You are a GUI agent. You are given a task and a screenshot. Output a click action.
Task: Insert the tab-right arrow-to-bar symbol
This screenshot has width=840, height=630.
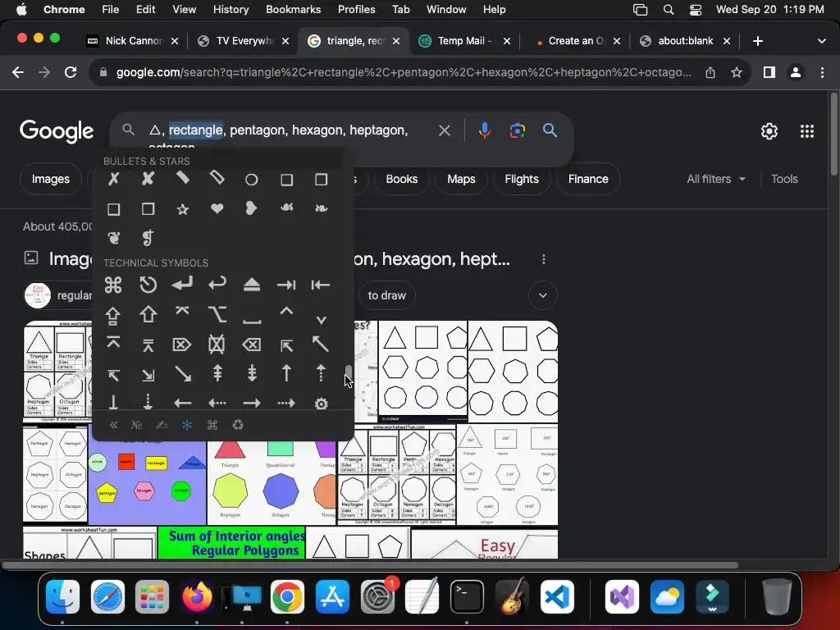[x=286, y=285]
